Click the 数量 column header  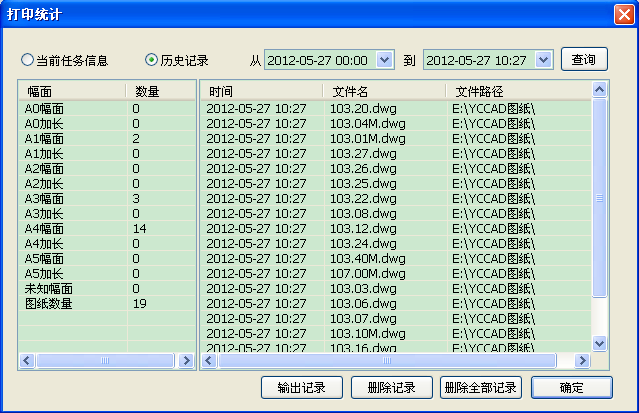point(161,91)
